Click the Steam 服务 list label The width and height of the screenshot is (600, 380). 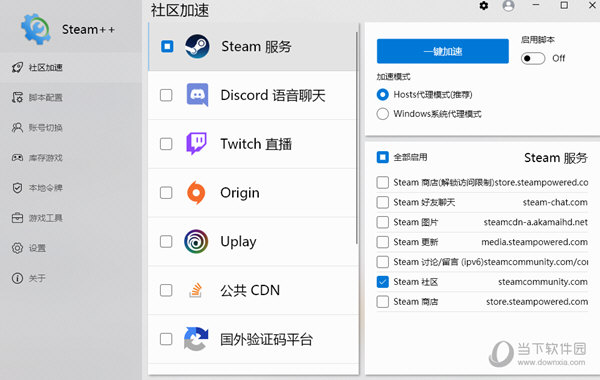pos(256,47)
